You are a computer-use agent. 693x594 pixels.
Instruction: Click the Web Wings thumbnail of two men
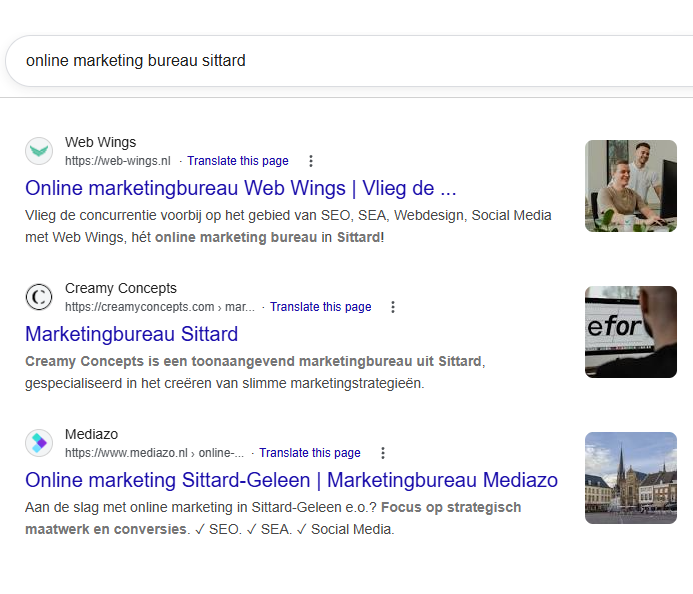pyautogui.click(x=630, y=186)
